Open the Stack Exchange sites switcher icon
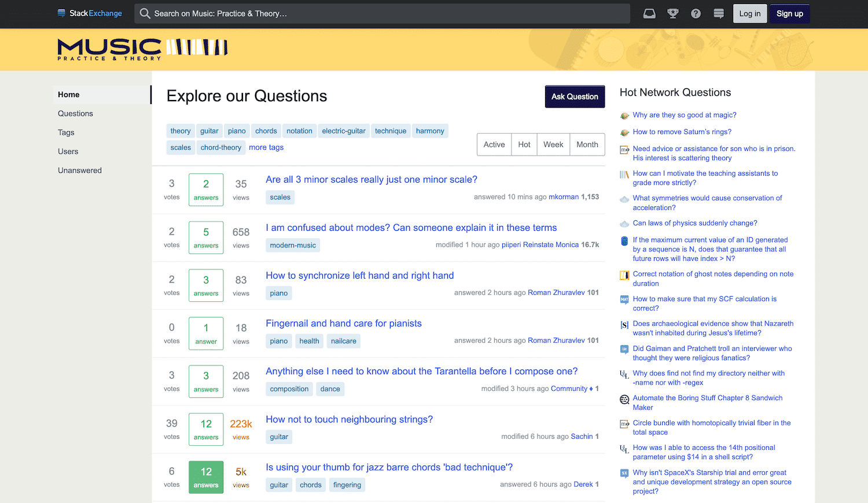The width and height of the screenshot is (868, 503). 718,13
